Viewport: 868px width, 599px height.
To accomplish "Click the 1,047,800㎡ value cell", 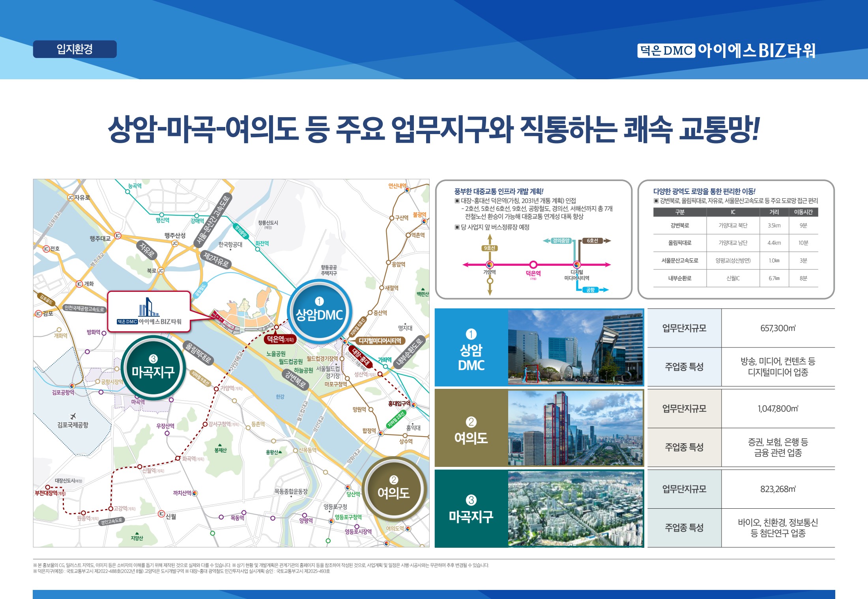I will (778, 409).
